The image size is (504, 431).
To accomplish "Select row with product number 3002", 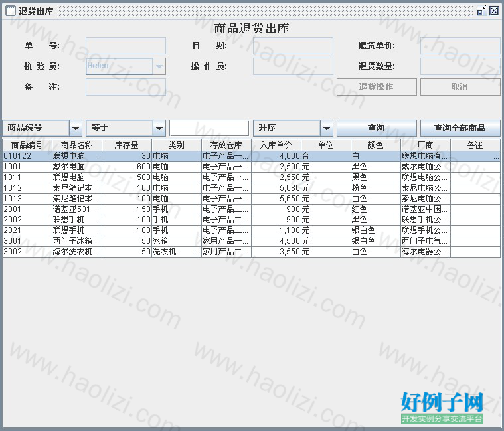I will 252,252.
